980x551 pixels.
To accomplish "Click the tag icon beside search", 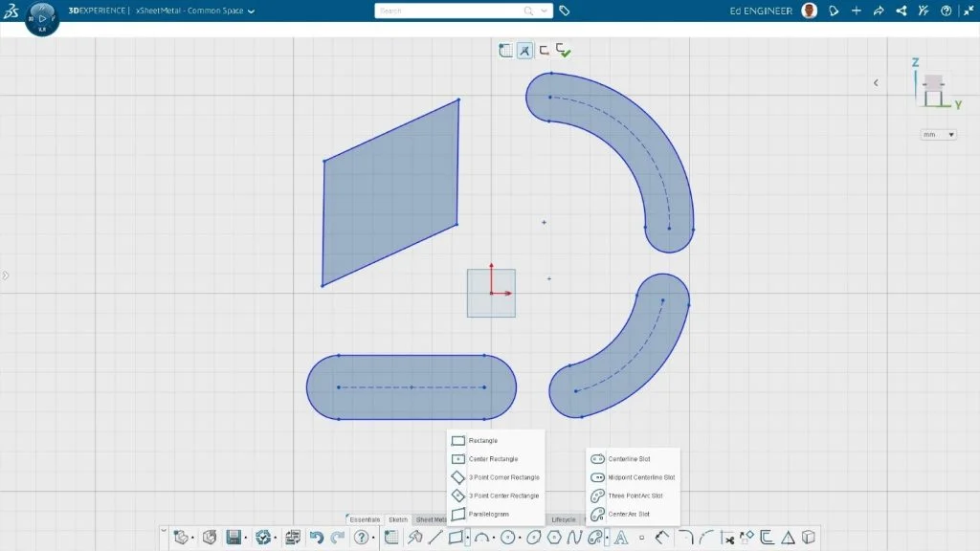I will (x=565, y=11).
